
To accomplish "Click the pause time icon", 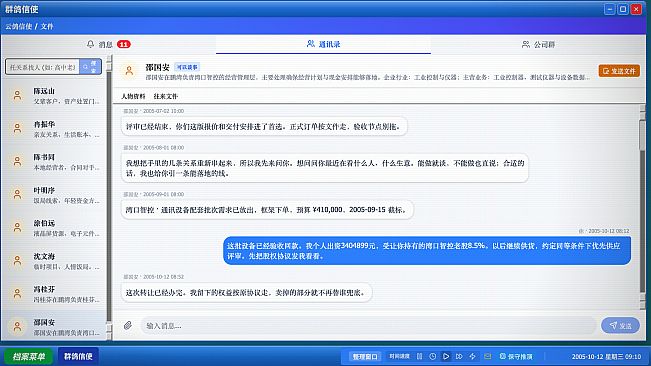I will 419,356.
